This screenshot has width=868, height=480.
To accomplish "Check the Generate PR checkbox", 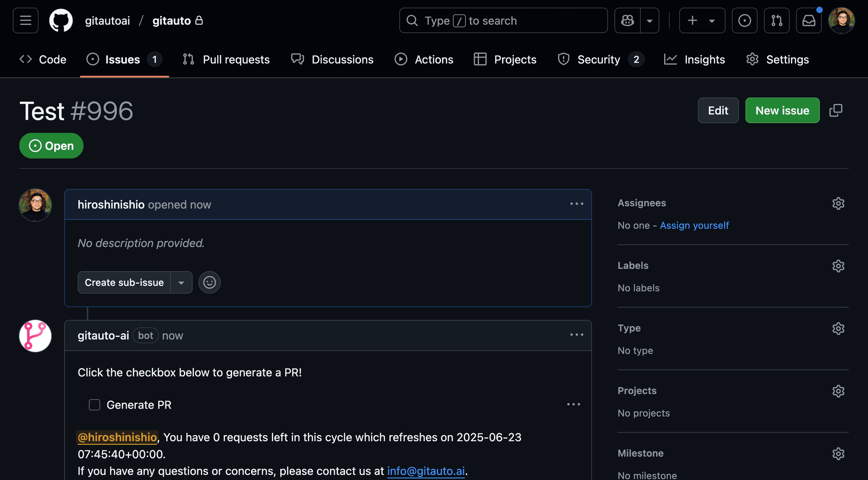I will 94,405.
